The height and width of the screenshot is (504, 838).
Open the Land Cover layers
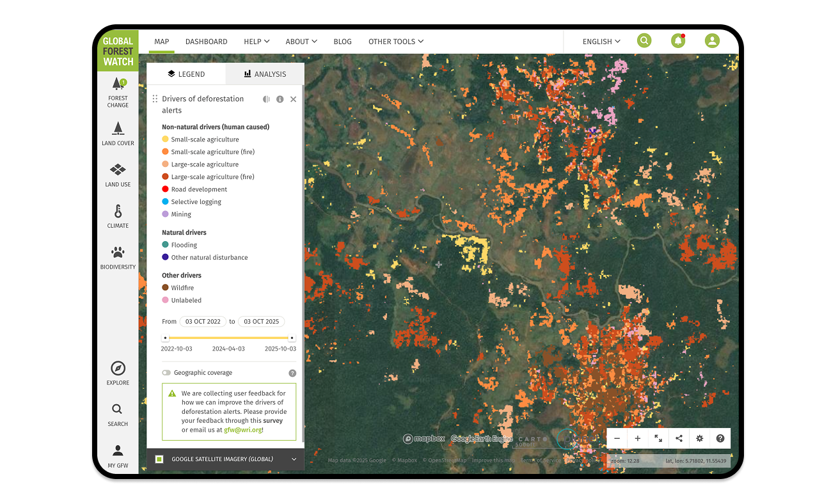(118, 133)
